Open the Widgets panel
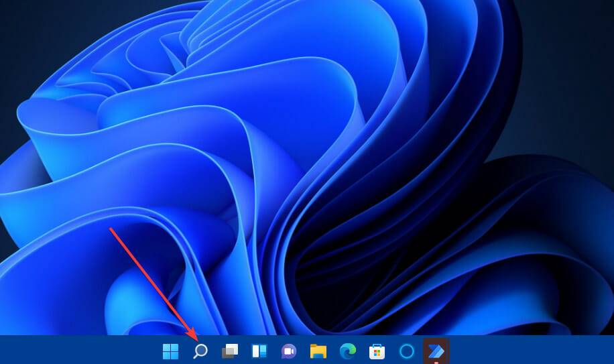Image resolution: width=614 pixels, height=364 pixels. tap(259, 351)
